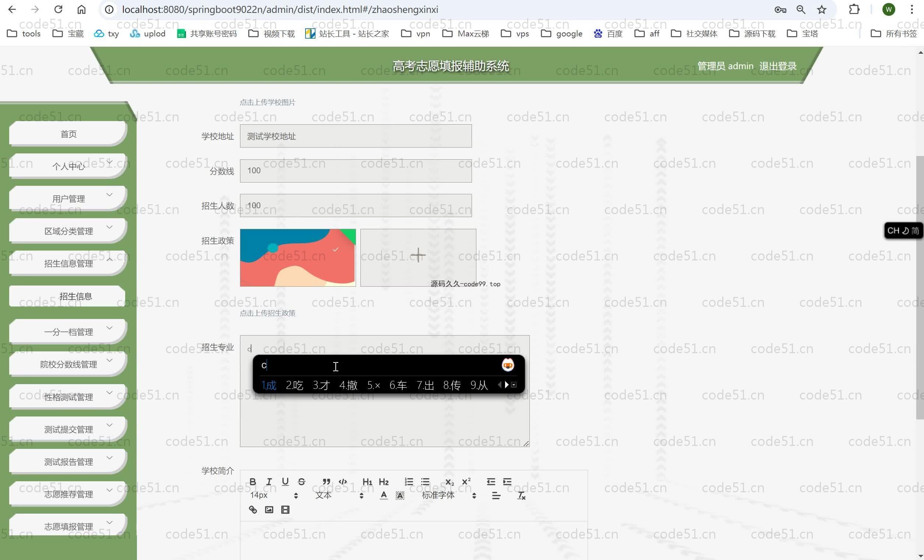The height and width of the screenshot is (560, 924).
Task: Open the text color picker
Action: point(384,496)
